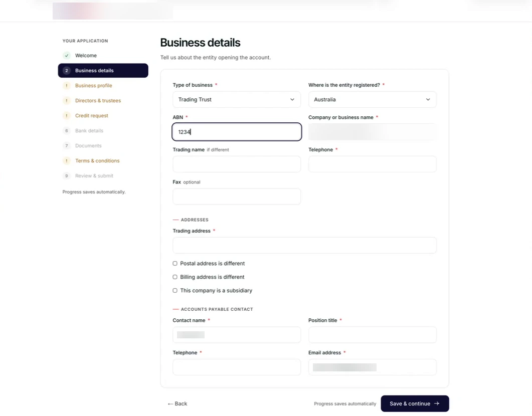532x416 pixels.
Task: Click the Trading name input field
Action: 237,164
